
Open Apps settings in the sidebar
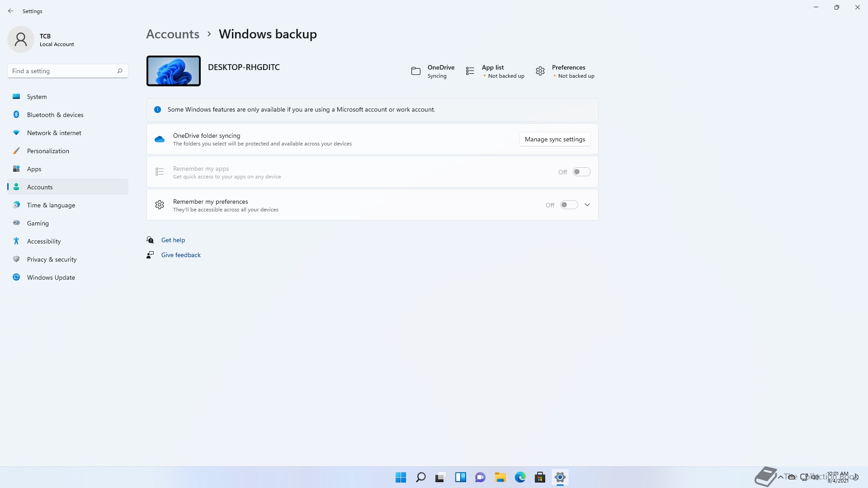click(68, 169)
